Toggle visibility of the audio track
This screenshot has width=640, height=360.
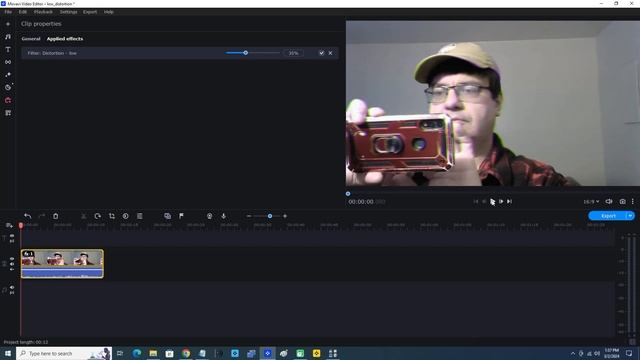pos(12,287)
